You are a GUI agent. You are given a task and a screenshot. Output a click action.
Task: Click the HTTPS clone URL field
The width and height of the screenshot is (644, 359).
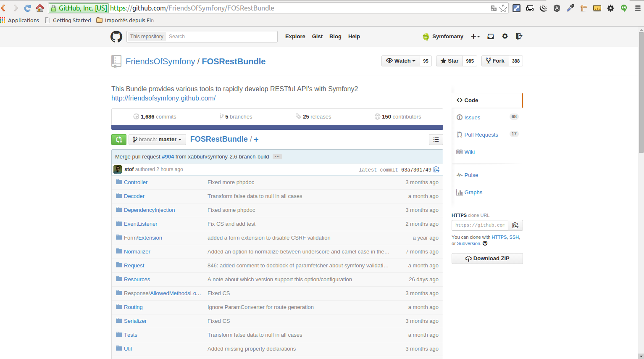pos(480,225)
